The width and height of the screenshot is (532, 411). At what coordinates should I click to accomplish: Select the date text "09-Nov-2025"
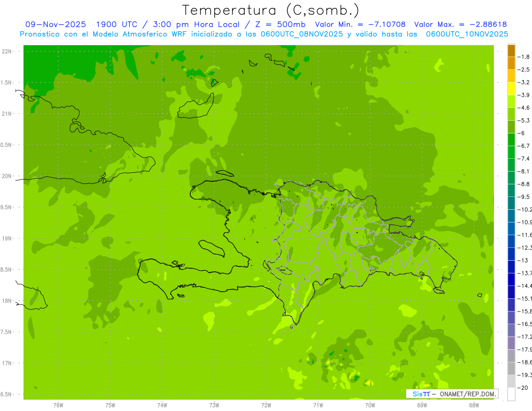56,24
